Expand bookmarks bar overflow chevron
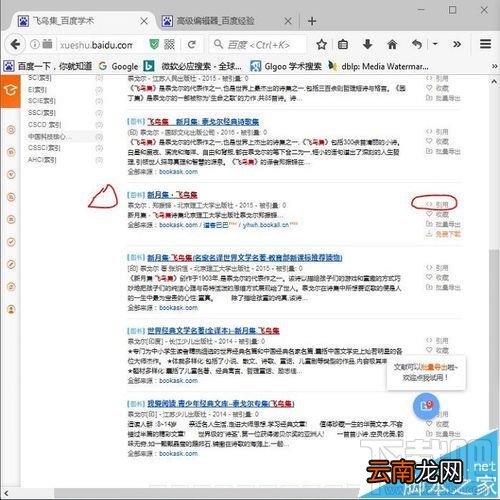Viewport: 500px width, 500px height. click(x=495, y=66)
